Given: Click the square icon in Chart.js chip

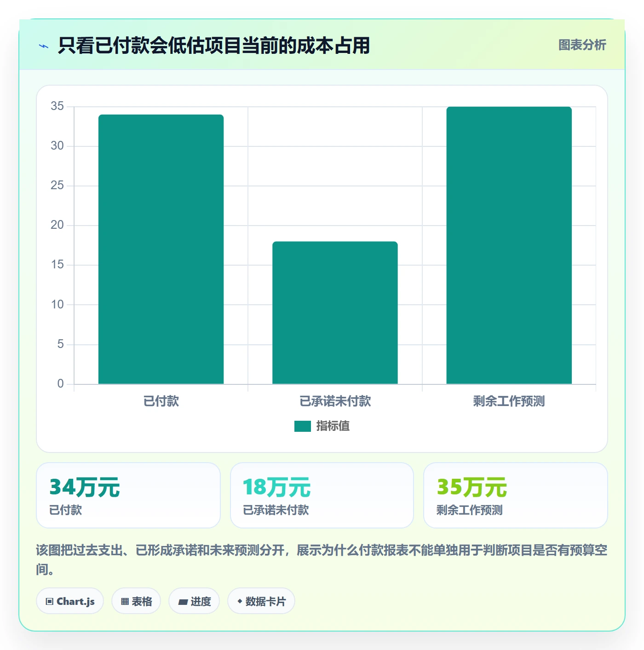Looking at the screenshot, I should (50, 602).
